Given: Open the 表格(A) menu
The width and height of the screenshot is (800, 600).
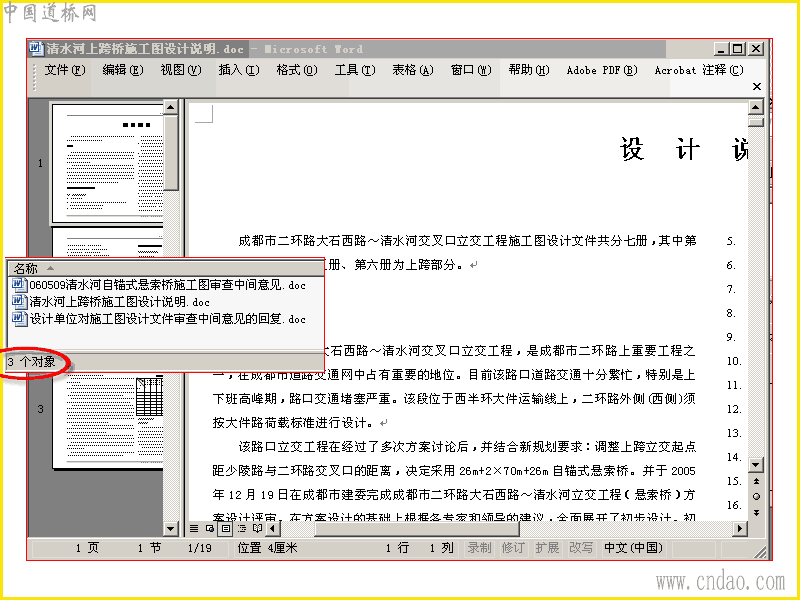Looking at the screenshot, I should pyautogui.click(x=412, y=70).
